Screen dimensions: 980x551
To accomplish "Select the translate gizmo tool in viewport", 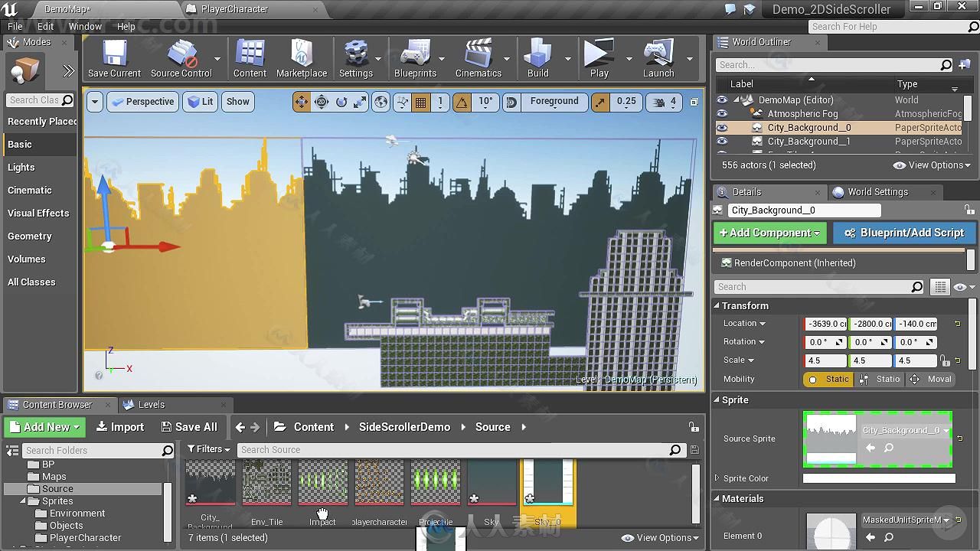I will 302,102.
